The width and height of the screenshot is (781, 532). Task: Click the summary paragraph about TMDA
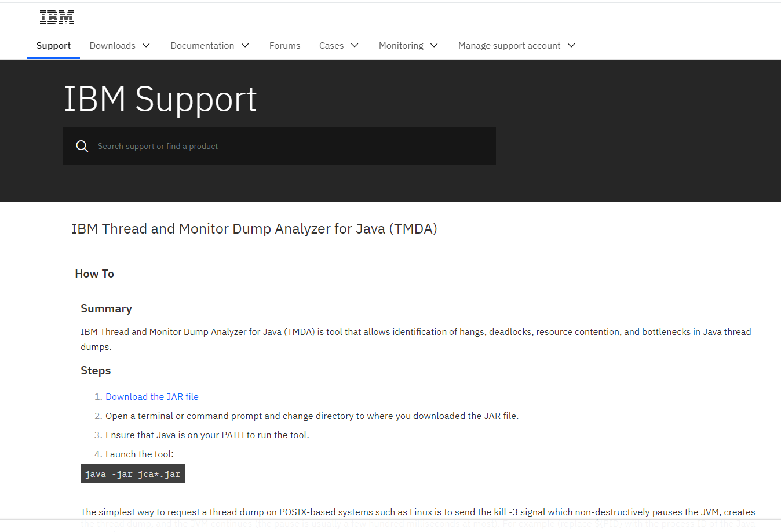tap(416, 339)
